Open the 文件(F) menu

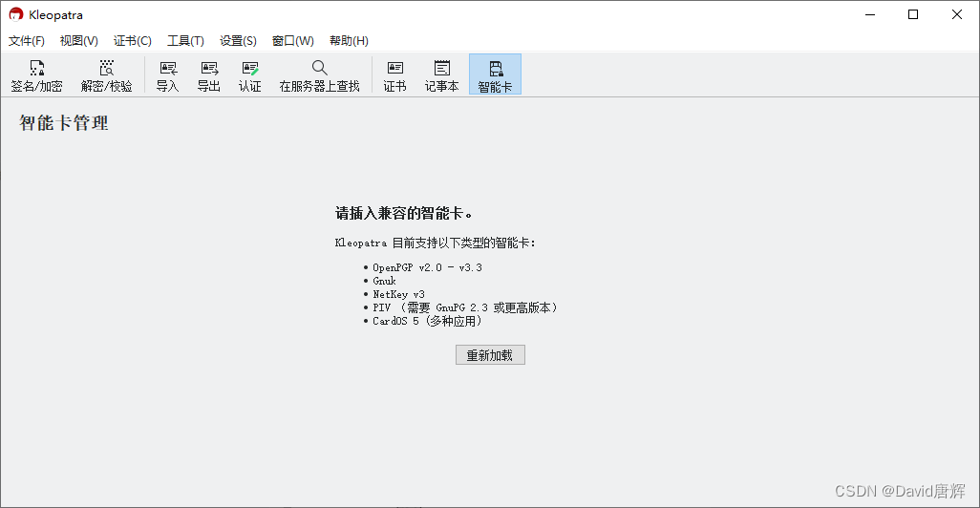(x=26, y=41)
